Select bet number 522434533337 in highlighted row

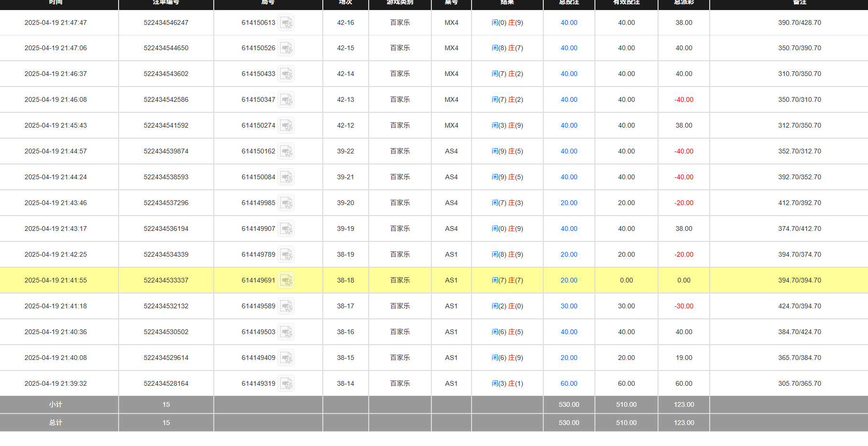pyautogui.click(x=166, y=280)
